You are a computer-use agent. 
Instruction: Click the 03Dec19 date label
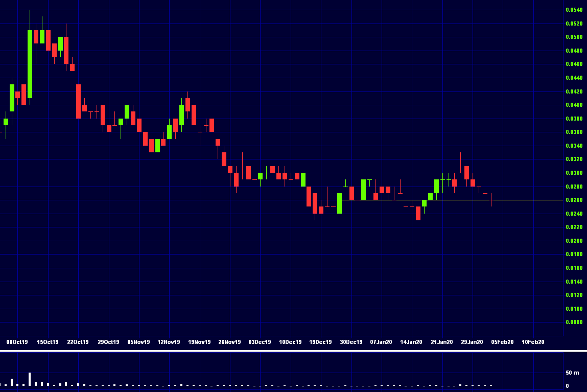tap(260, 342)
